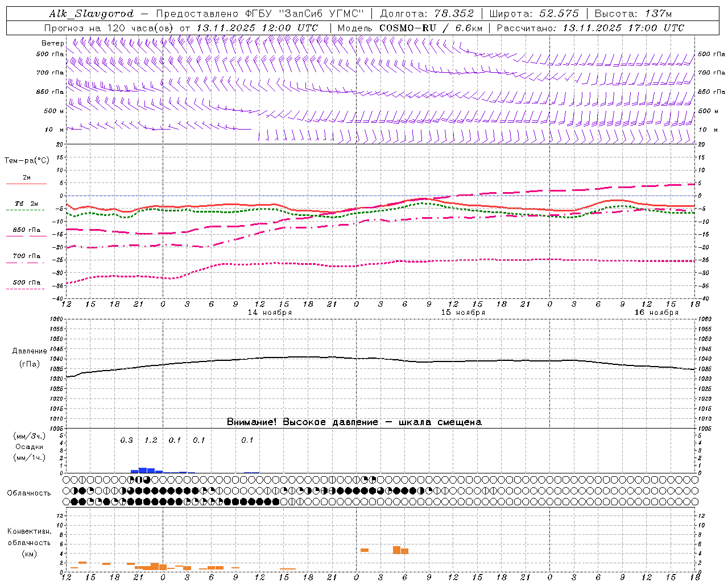728x582 pixels.
Task: Click the "(мм/1ч.)" precipitation unit label
Action: point(30,458)
